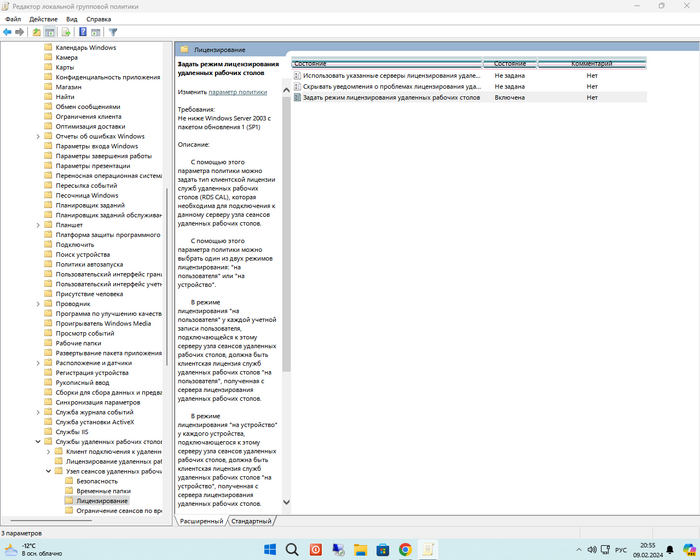Open Windows Start button on taskbar
This screenshot has height=560, width=700.
pyautogui.click(x=269, y=549)
